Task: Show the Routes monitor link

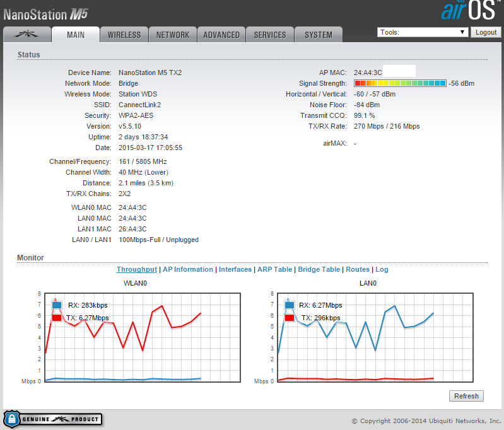Action: pyautogui.click(x=358, y=269)
